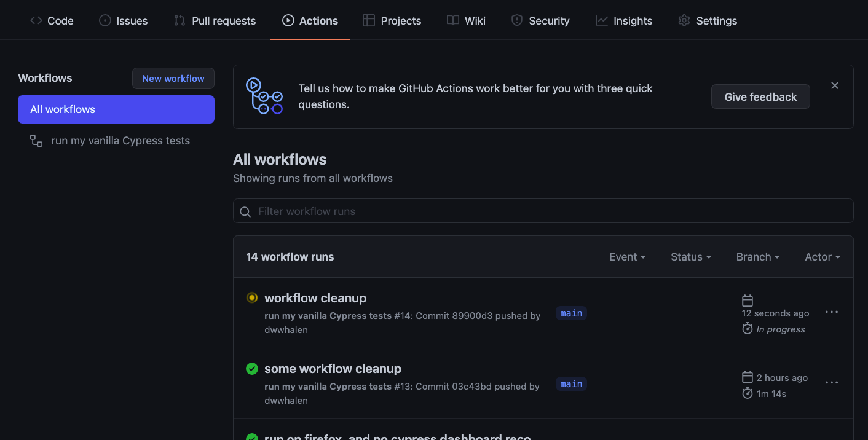868x440 pixels.
Task: Click the 14 workflow runs count text
Action: pos(290,257)
